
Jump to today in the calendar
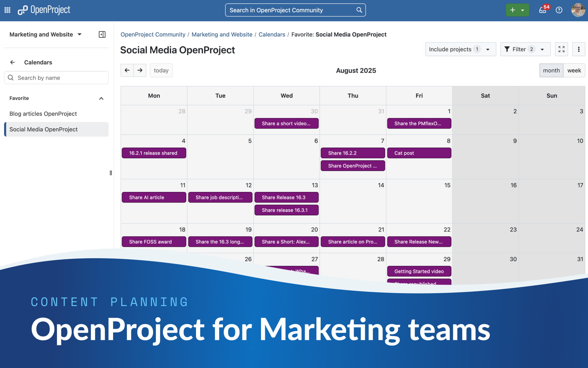coord(161,70)
